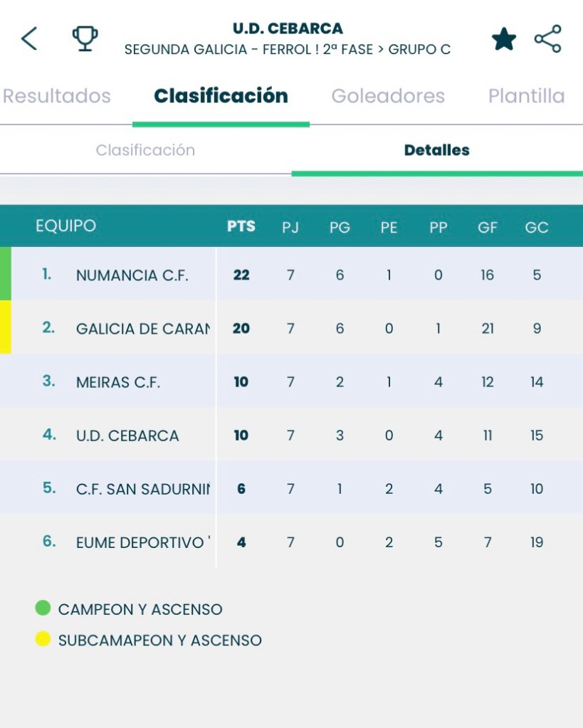583x728 pixels.
Task: Open the trophy competition icon
Action: (85, 38)
